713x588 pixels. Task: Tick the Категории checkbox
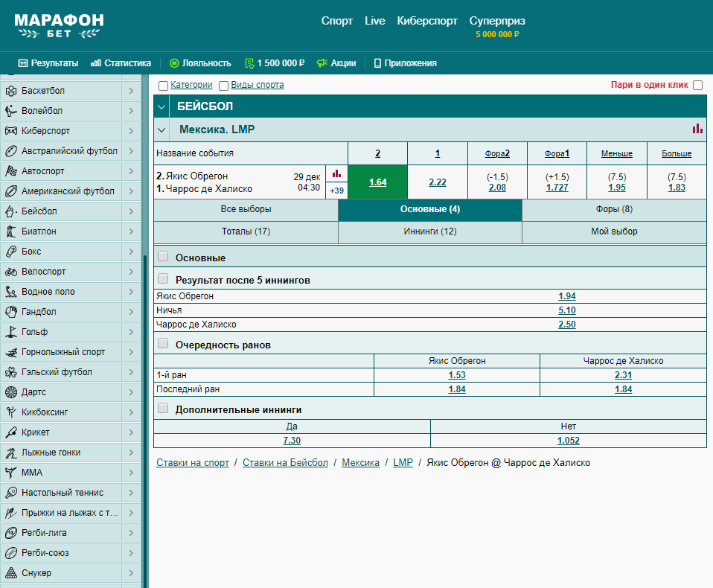point(163,86)
